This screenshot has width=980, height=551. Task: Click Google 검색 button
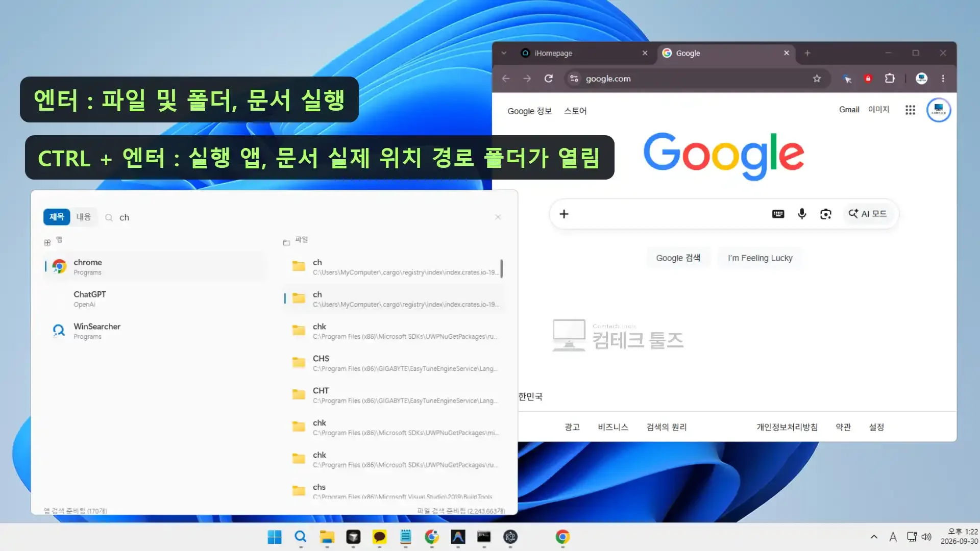pos(678,258)
